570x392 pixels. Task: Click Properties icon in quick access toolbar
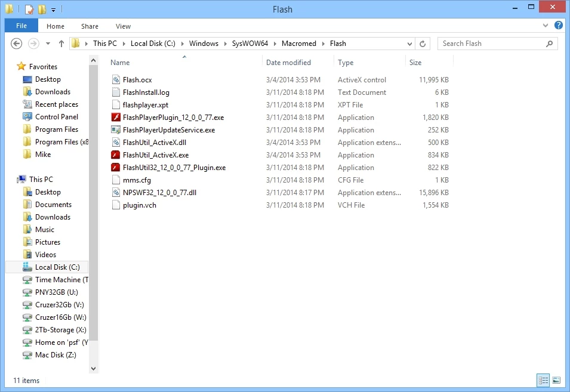(x=29, y=9)
